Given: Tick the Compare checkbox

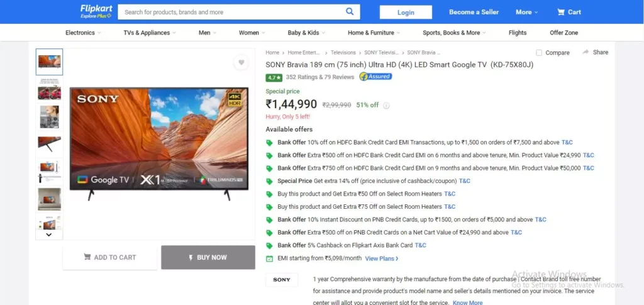Looking at the screenshot, I should coord(539,53).
